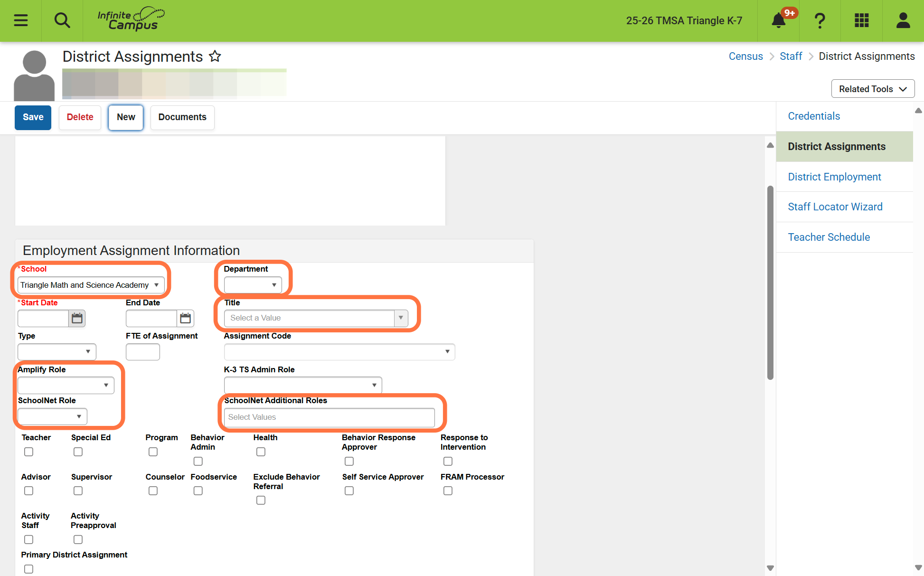
Task: Favorite District Assignments with the star
Action: coord(215,56)
